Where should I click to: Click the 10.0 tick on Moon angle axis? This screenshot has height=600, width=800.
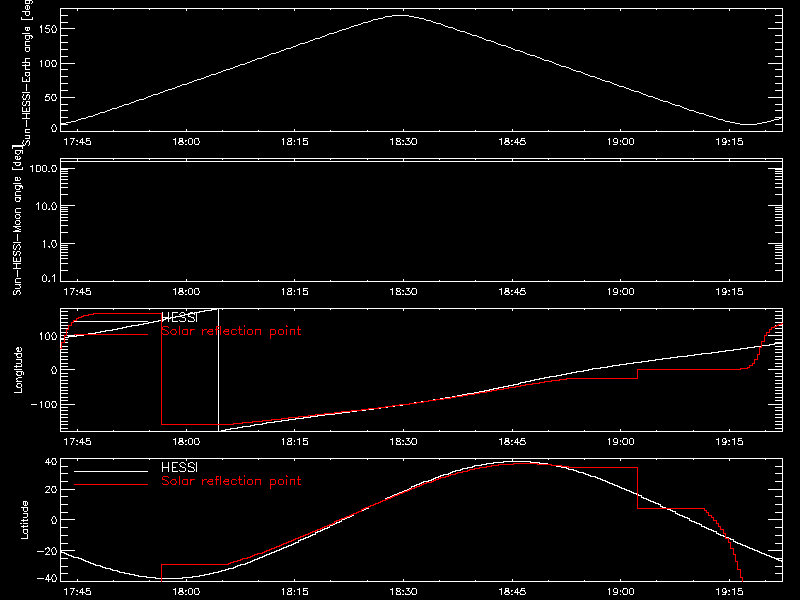click(x=46, y=206)
